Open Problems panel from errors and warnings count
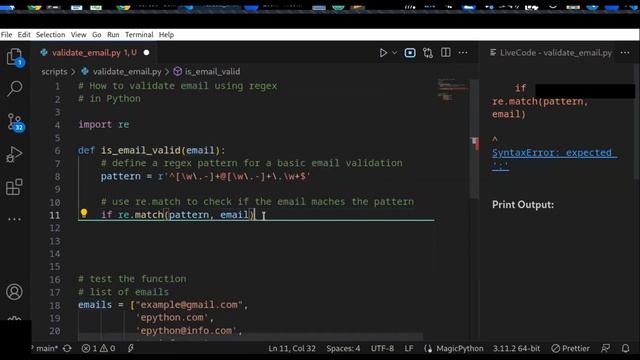 point(98,349)
